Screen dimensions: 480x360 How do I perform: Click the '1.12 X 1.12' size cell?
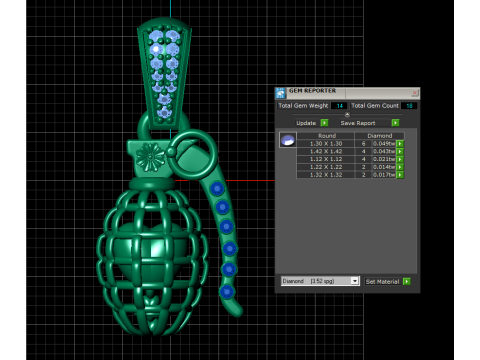click(x=326, y=159)
